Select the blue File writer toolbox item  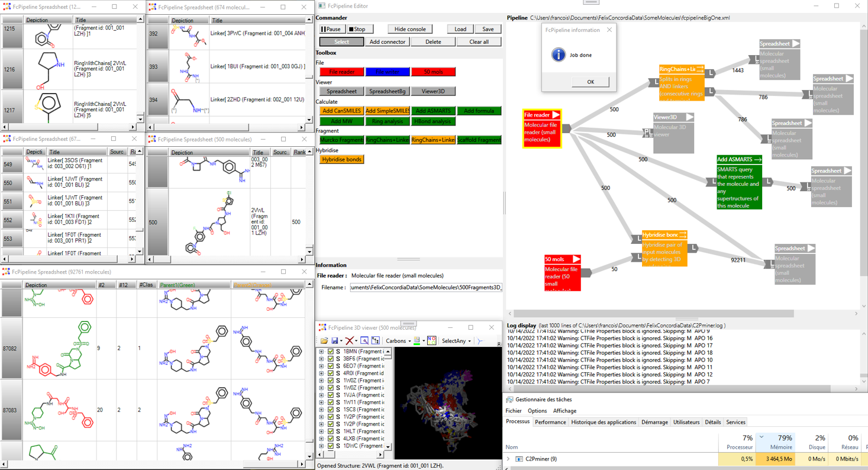(387, 72)
